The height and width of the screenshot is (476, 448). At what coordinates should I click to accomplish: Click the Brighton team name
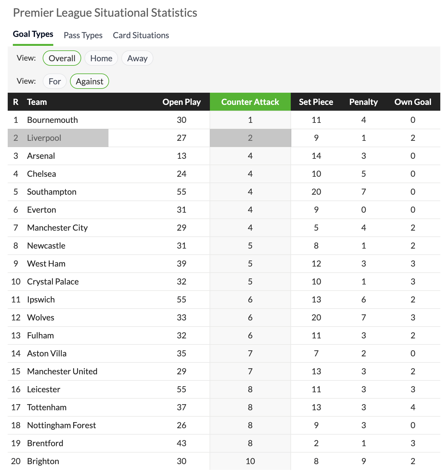coord(43,461)
